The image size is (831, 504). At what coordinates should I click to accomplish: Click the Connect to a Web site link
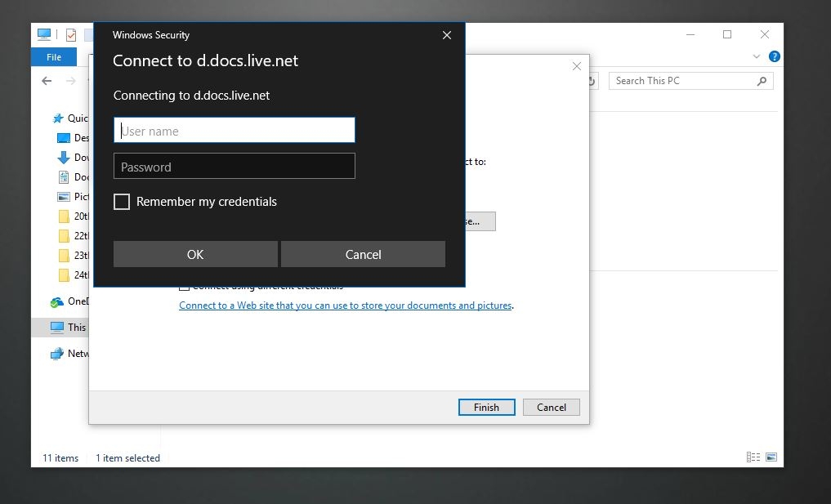pyautogui.click(x=346, y=305)
